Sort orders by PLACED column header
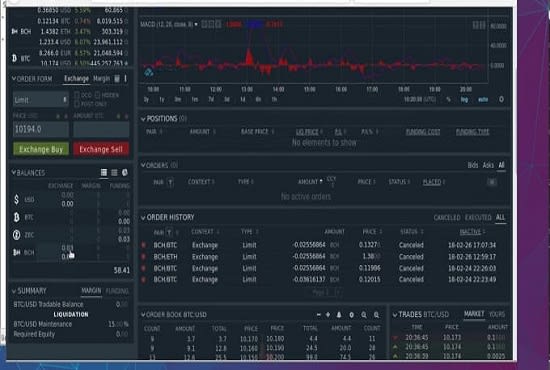Image resolution: width=550 pixels, height=370 pixels. tap(432, 182)
